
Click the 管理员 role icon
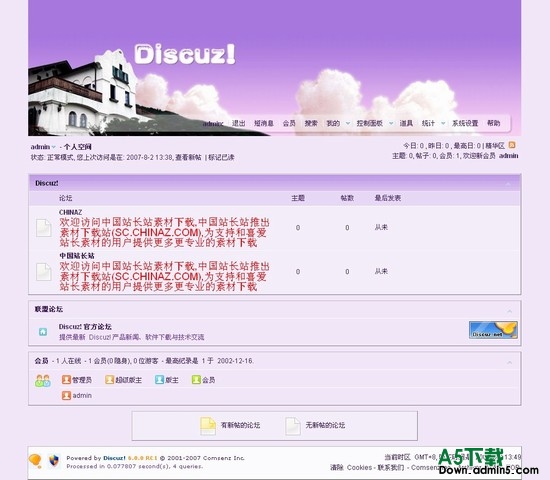66,380
